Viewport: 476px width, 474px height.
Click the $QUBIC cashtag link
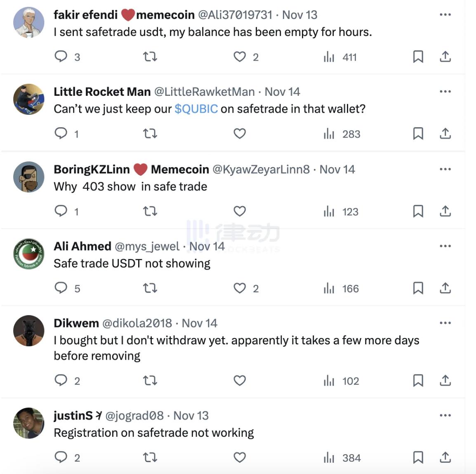click(196, 109)
